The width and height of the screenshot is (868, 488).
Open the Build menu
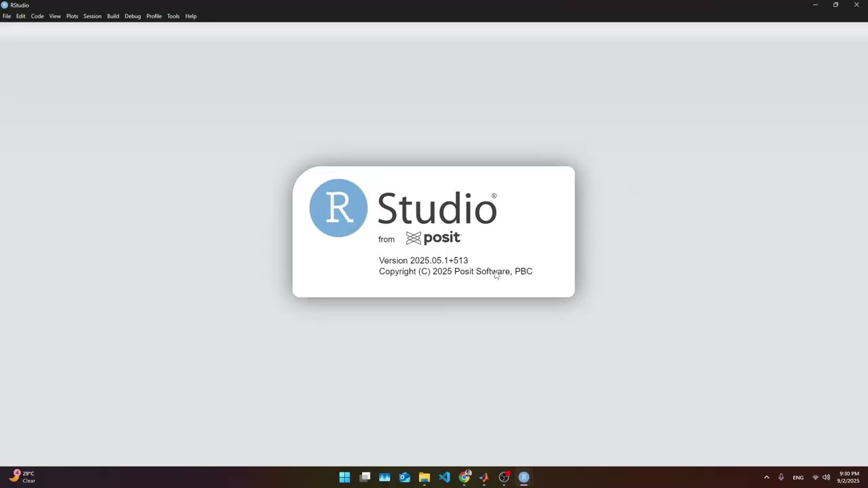tap(113, 16)
